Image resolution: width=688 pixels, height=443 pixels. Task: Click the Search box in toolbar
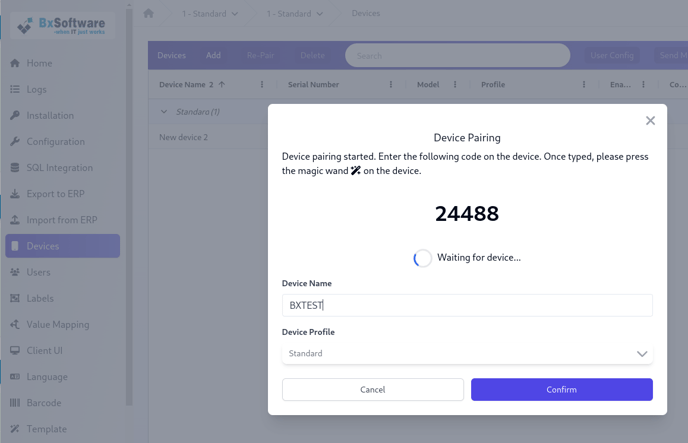coord(458,56)
